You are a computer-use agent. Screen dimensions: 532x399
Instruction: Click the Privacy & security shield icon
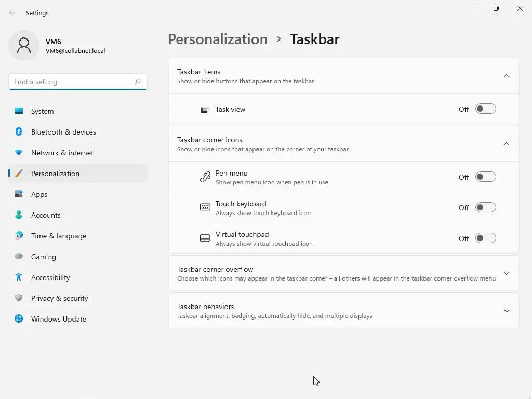click(x=19, y=298)
